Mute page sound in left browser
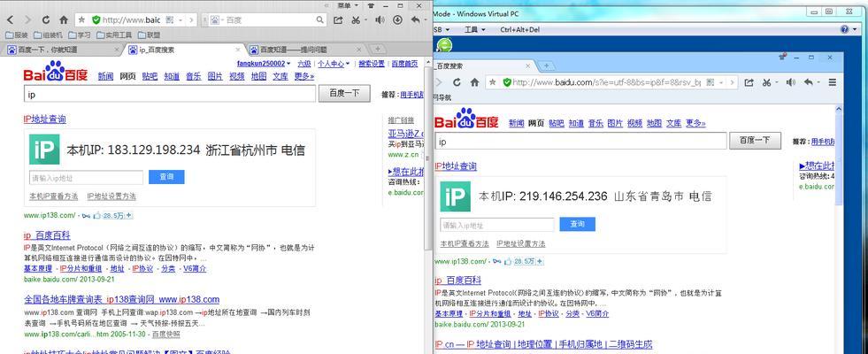Screen dimensions: 868x354 (380, 20)
